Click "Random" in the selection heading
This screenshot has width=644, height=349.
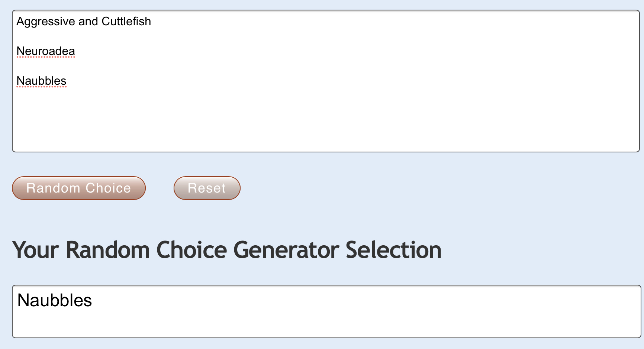coord(108,250)
